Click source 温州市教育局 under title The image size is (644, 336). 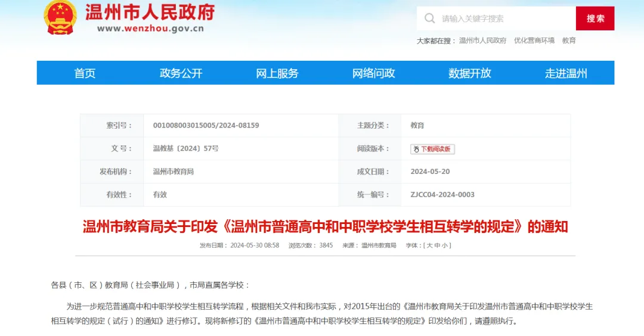(x=379, y=245)
